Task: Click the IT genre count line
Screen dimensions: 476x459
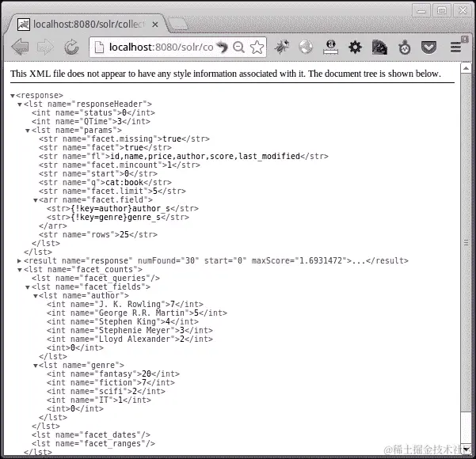Action: (99, 400)
